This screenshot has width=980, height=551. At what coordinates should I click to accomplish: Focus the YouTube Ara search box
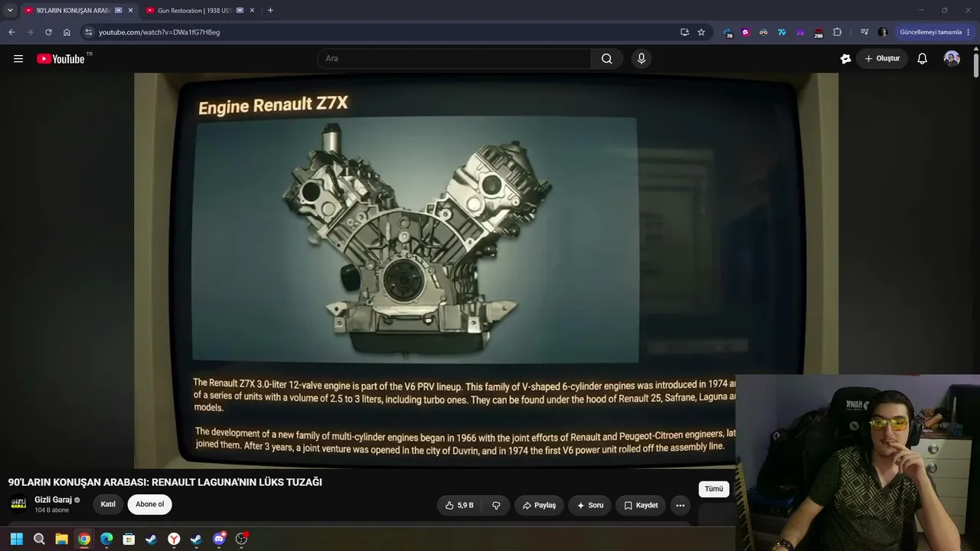coord(454,59)
